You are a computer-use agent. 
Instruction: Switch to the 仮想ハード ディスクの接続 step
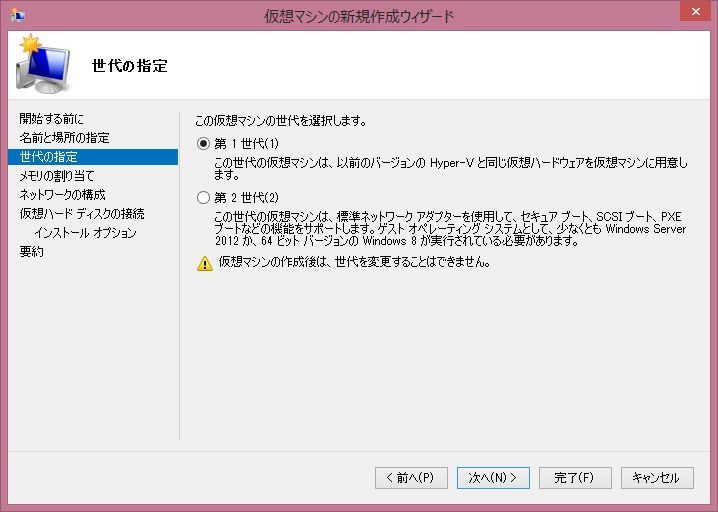click(x=82, y=214)
